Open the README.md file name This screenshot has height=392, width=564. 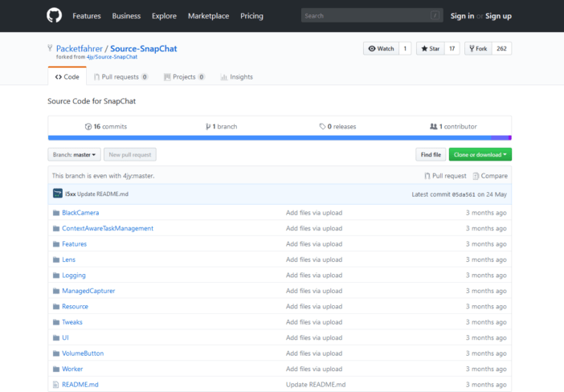[80, 385]
